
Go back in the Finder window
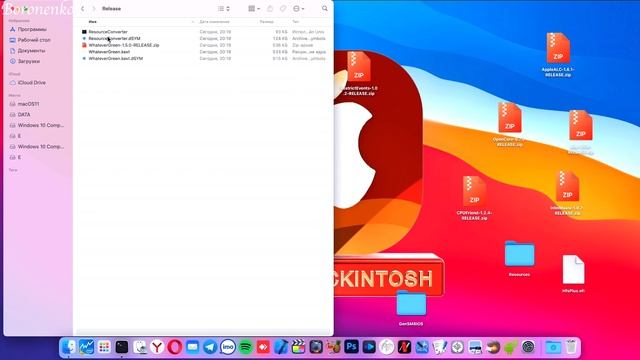(x=82, y=9)
